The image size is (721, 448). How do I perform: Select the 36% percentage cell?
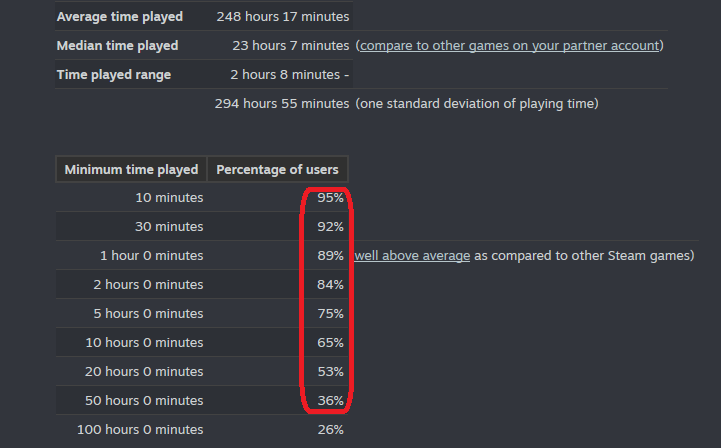331,401
